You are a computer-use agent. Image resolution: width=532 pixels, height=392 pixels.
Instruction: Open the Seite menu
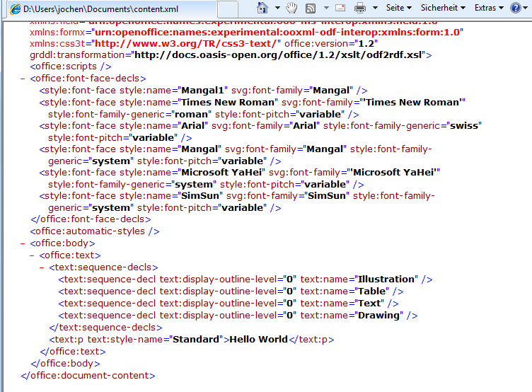point(399,8)
